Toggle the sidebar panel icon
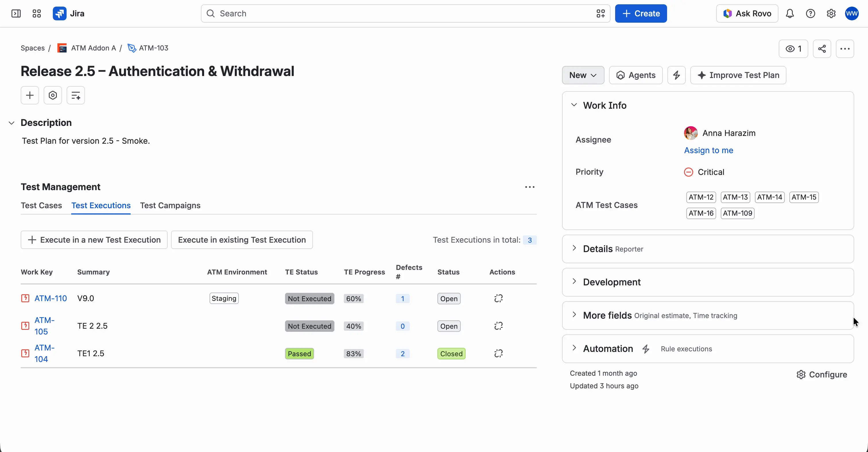868x452 pixels. click(x=16, y=13)
